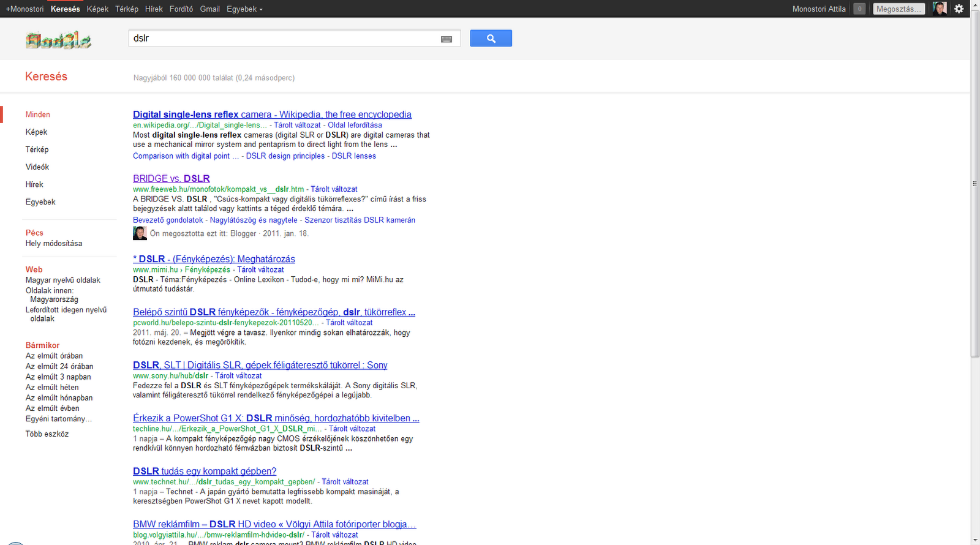Expand Több eszköz options
The height and width of the screenshot is (545, 980).
pyautogui.click(x=47, y=434)
